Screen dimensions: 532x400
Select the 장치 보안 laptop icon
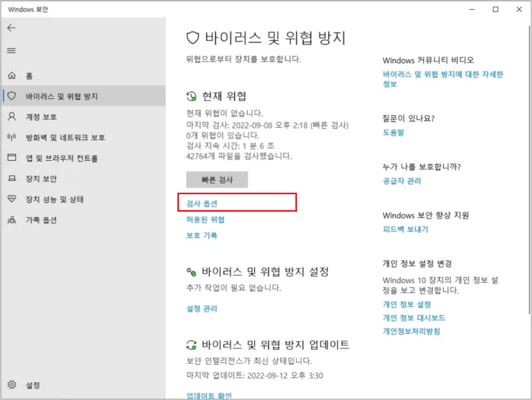click(12, 179)
